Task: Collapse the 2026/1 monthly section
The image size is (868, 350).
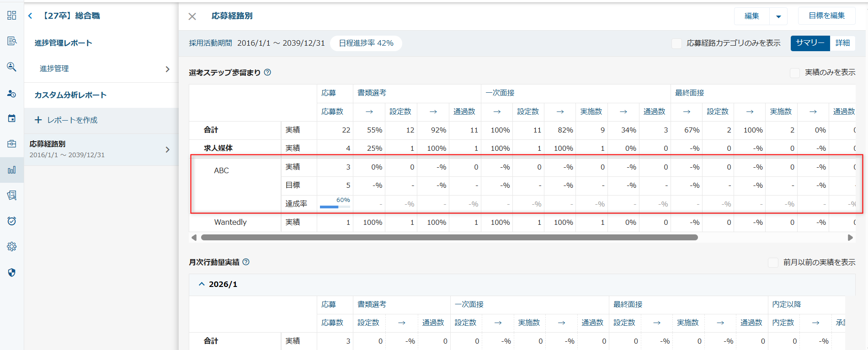Action: 202,284
